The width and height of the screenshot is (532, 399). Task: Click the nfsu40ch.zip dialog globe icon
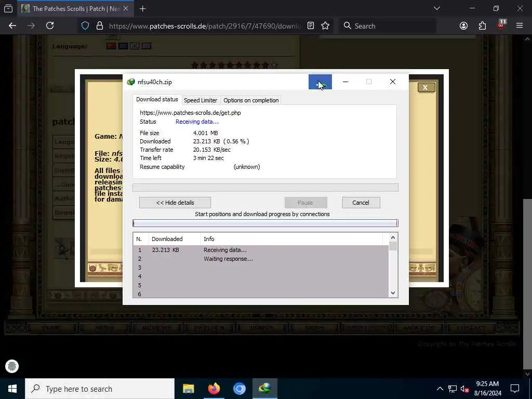[131, 82]
